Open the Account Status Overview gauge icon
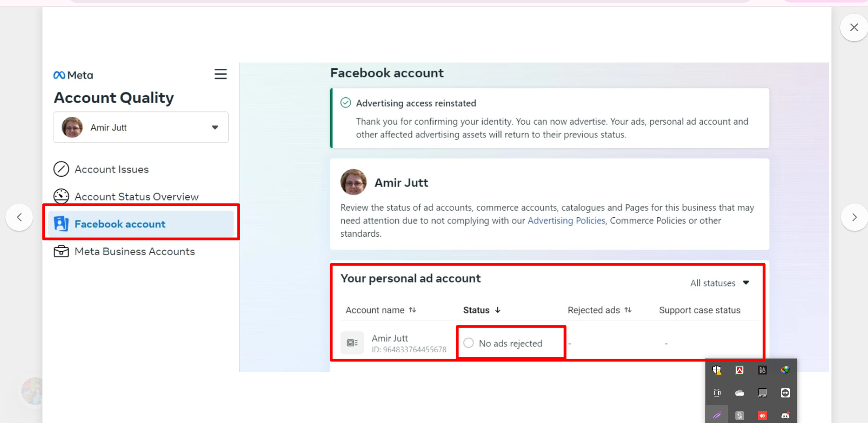The height and width of the screenshot is (423, 868). click(61, 197)
